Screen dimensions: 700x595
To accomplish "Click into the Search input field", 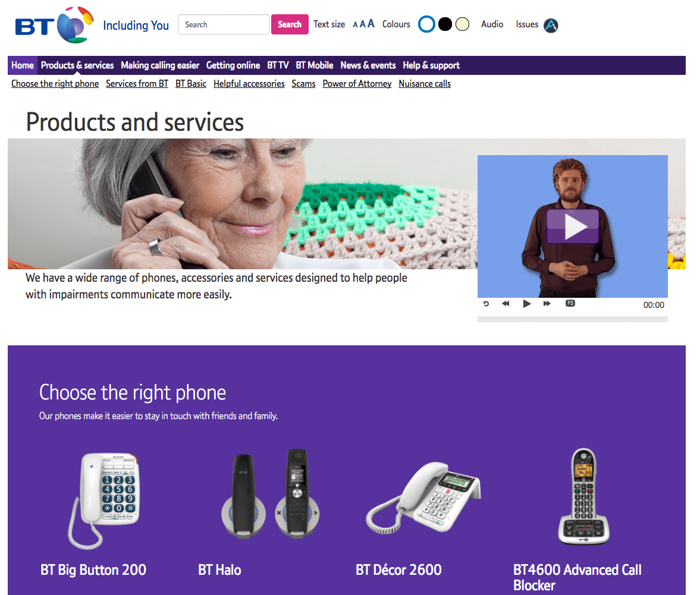I will pos(223,24).
